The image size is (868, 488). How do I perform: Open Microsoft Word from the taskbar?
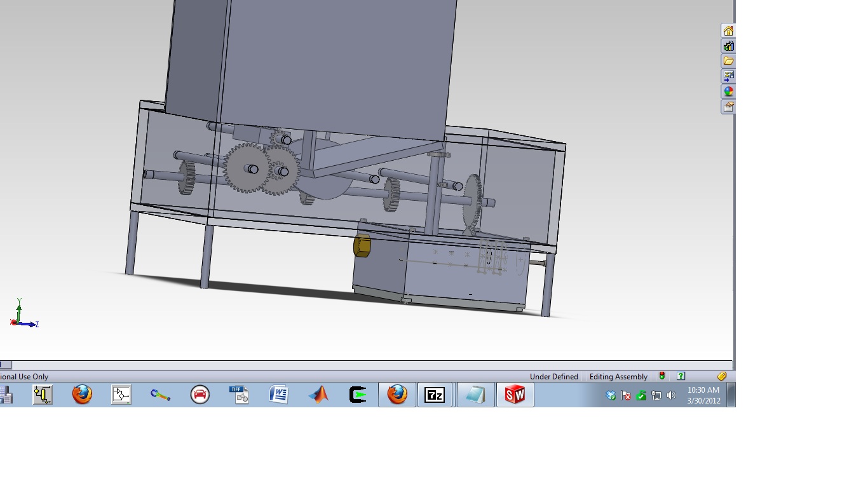pyautogui.click(x=279, y=395)
